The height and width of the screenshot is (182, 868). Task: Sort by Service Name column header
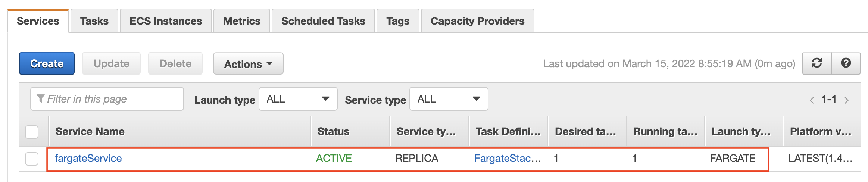click(90, 131)
